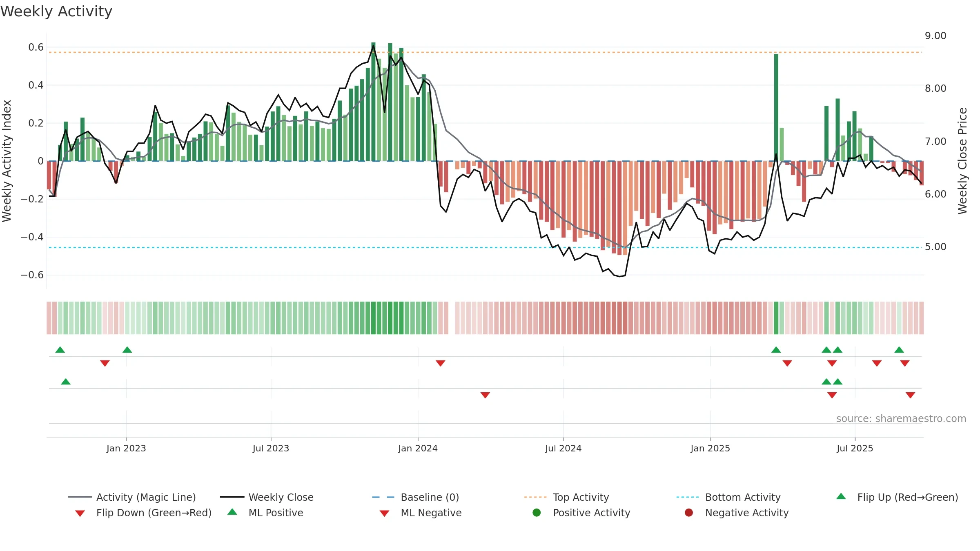Toggle the Weekly Close legend entry
The image size is (980, 551).
[267, 497]
